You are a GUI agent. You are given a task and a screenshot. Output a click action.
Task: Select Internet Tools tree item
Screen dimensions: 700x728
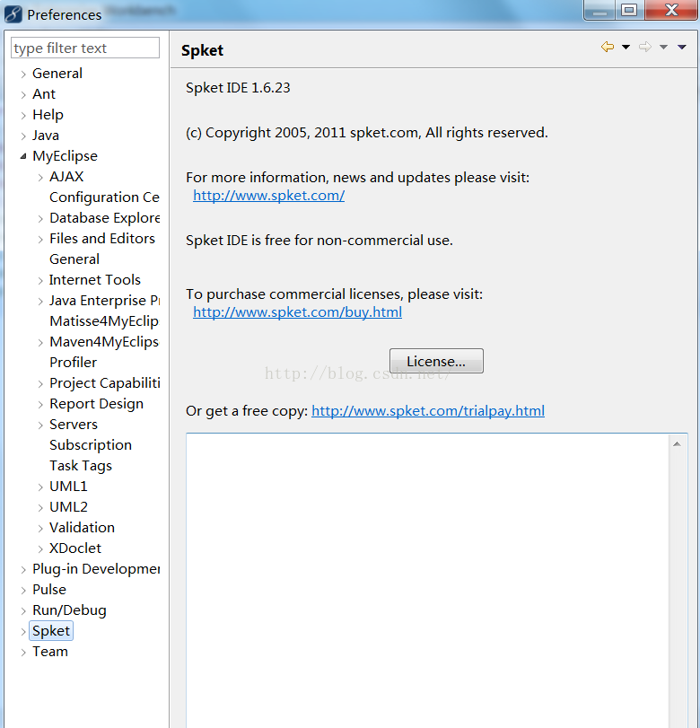pos(95,280)
